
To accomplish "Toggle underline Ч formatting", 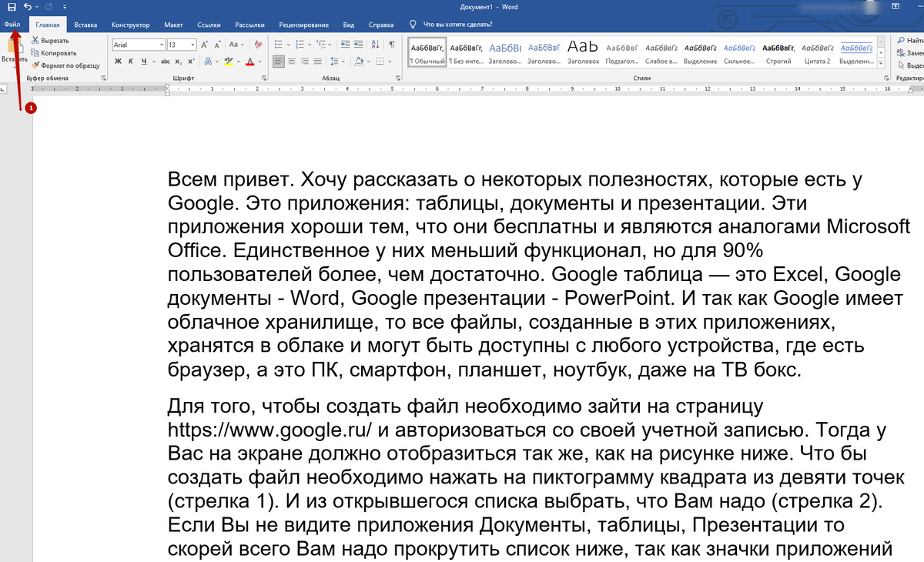I will tap(144, 62).
